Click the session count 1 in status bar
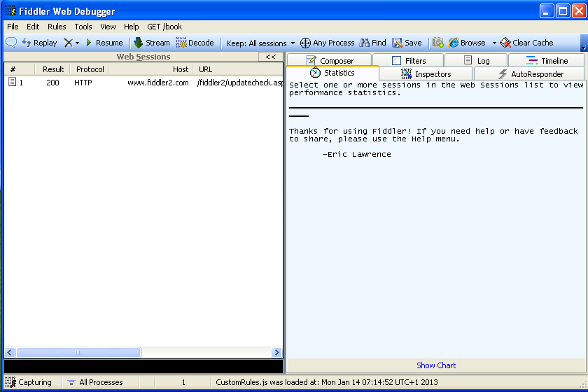 [x=183, y=382]
